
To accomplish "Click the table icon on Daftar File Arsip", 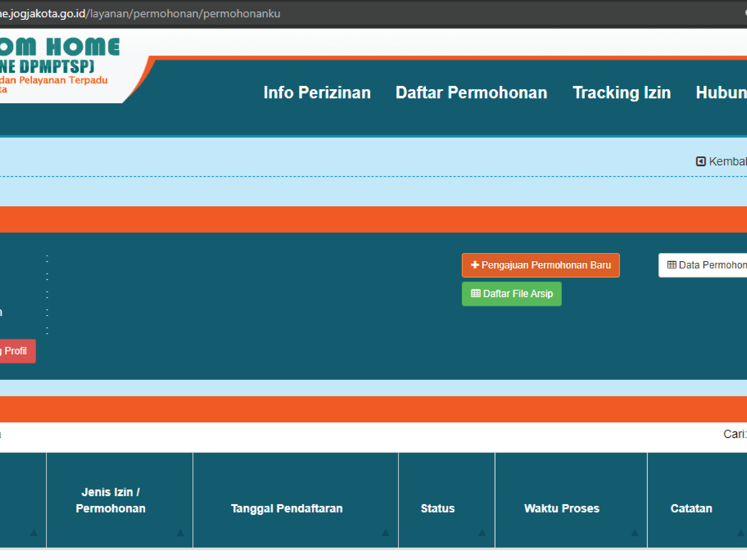I will 475,293.
